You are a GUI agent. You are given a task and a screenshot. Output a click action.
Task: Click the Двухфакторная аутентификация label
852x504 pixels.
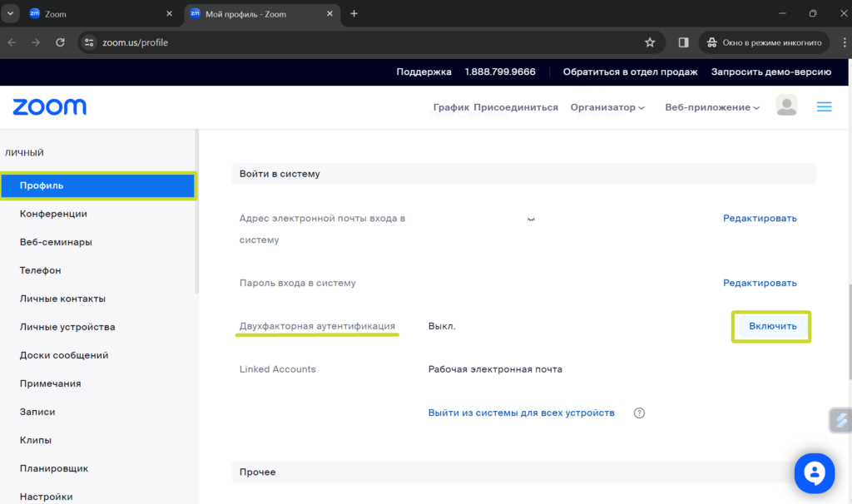[317, 326]
